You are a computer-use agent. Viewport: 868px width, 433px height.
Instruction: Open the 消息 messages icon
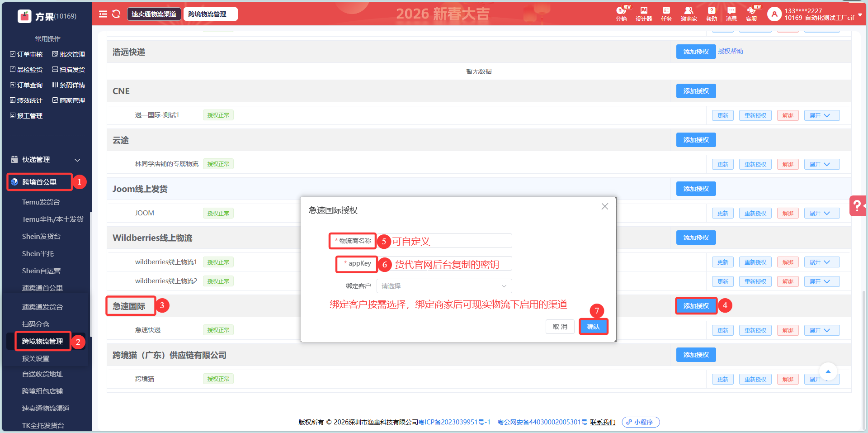tap(731, 14)
